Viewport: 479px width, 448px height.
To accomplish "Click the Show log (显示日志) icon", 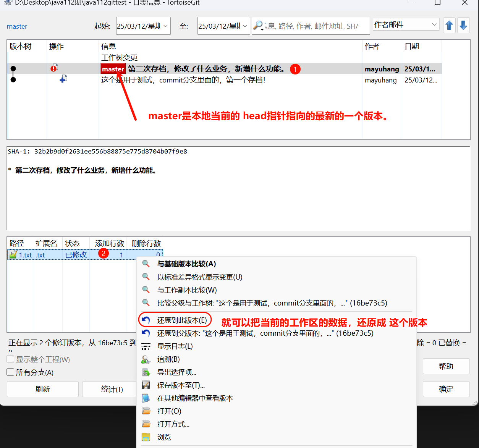I will coord(146,346).
